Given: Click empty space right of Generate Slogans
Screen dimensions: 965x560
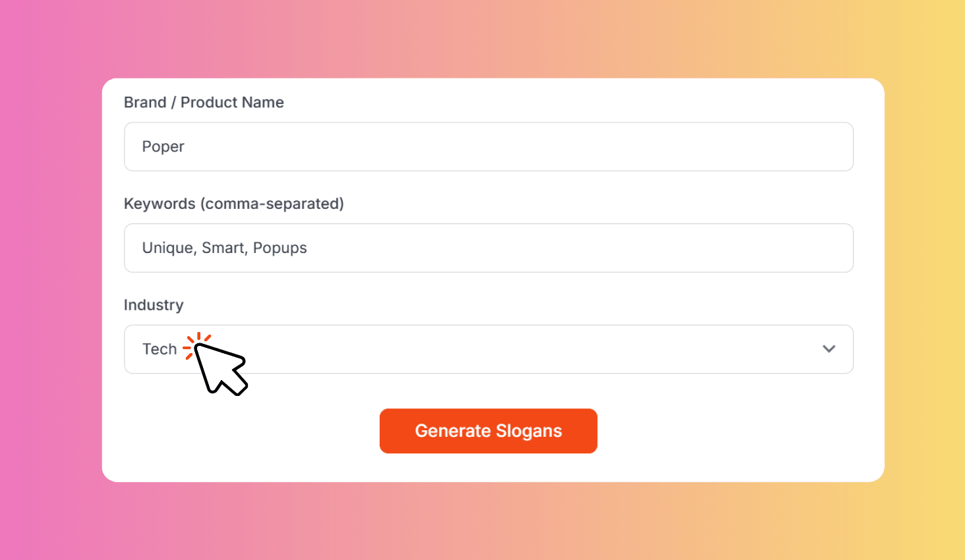Looking at the screenshot, I should pyautogui.click(x=725, y=431).
